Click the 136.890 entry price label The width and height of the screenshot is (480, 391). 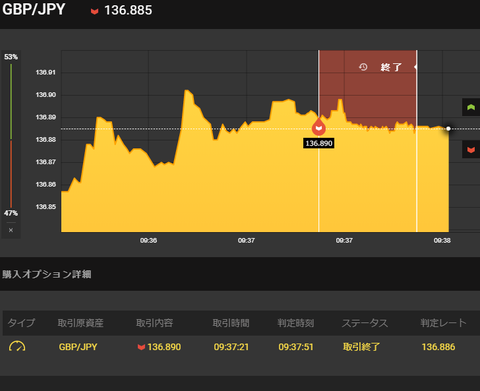point(319,143)
